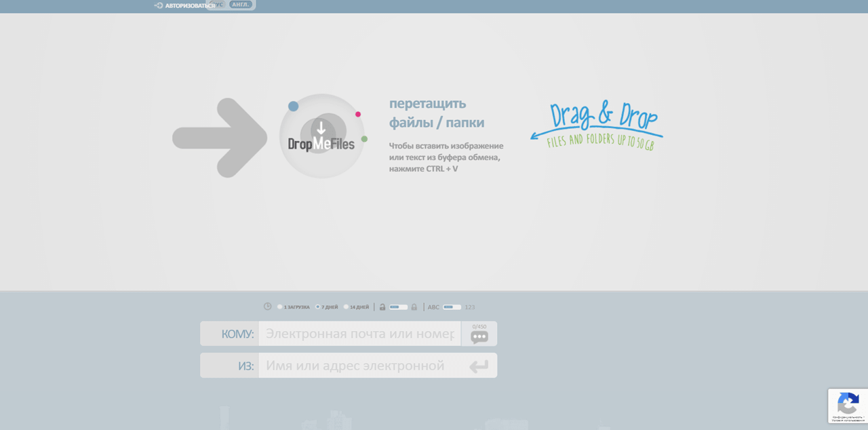Click the 123 label
This screenshot has width=868, height=430.
(x=470, y=307)
